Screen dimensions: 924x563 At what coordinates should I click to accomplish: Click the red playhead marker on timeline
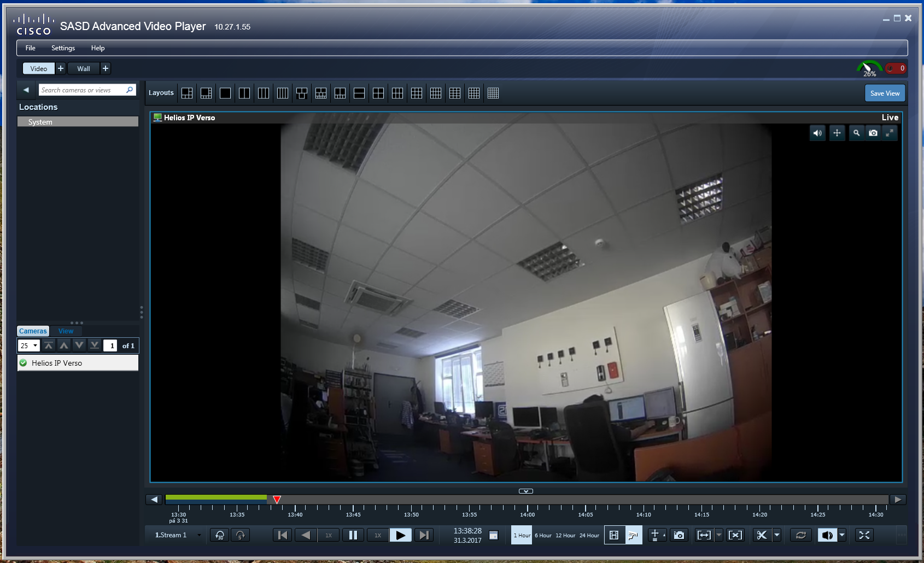277,500
